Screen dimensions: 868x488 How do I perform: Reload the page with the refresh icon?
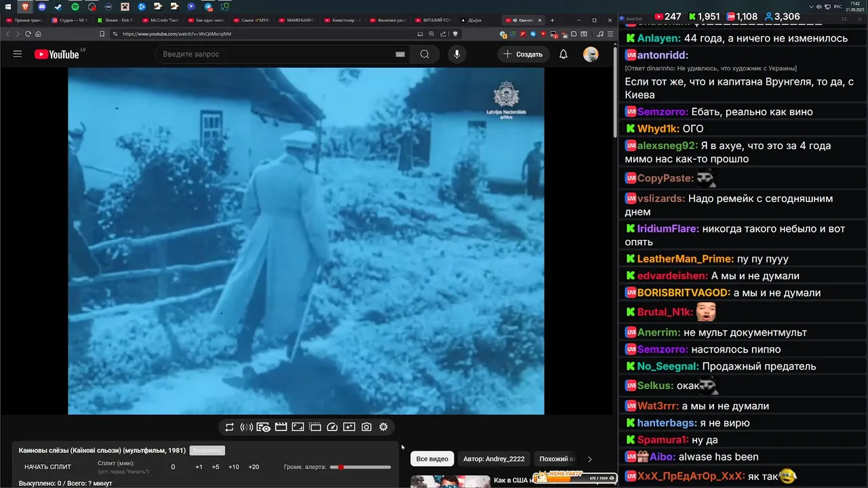tap(28, 34)
